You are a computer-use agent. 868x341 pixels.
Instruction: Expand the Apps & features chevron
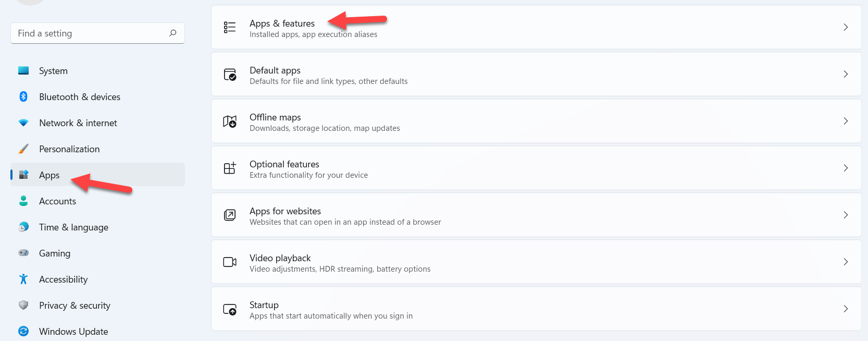[846, 27]
